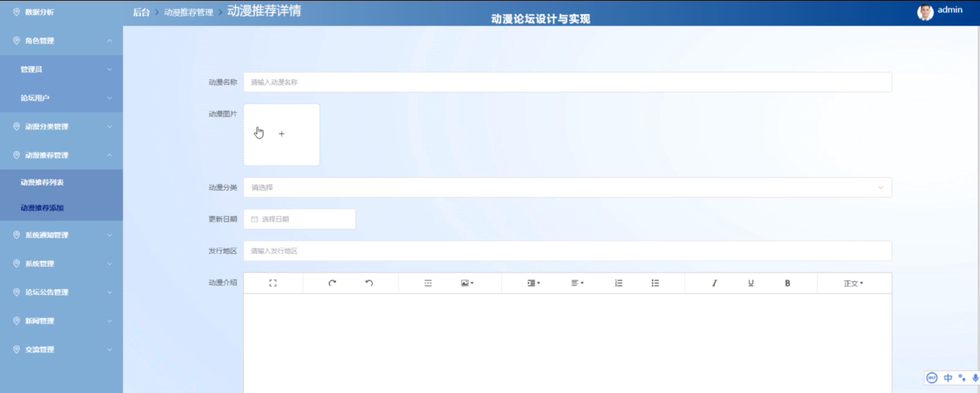This screenshot has width=980, height=393.
Task: Toggle bold formatting
Action: [x=788, y=283]
